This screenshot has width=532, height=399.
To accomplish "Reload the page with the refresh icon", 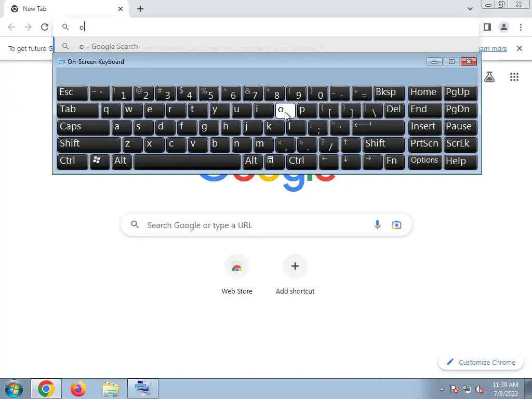I will coord(45,27).
